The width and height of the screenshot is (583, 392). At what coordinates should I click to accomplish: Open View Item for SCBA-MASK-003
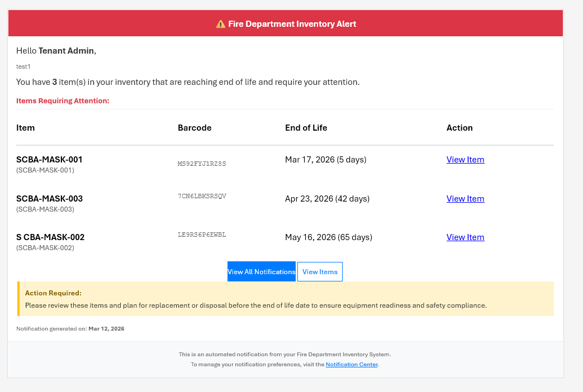coord(465,198)
